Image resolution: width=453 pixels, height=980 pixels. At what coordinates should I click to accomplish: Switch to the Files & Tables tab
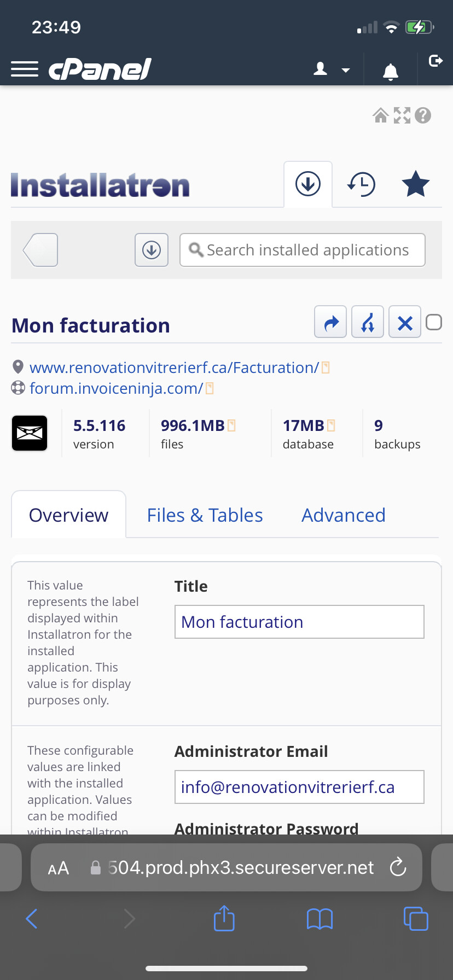point(205,515)
